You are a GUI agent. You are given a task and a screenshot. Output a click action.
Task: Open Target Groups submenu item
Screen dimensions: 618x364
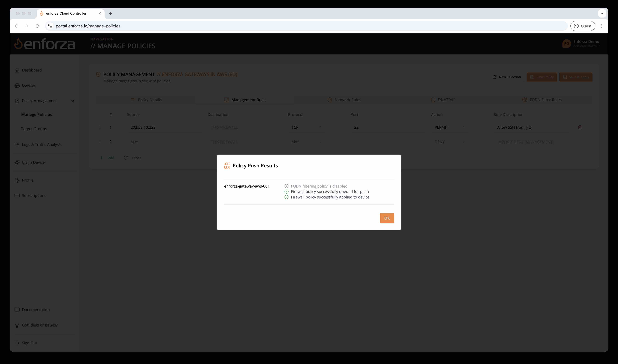pos(34,129)
